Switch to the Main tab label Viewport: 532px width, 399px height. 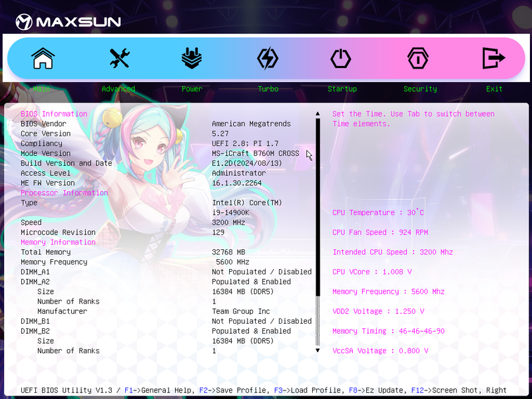tap(41, 89)
